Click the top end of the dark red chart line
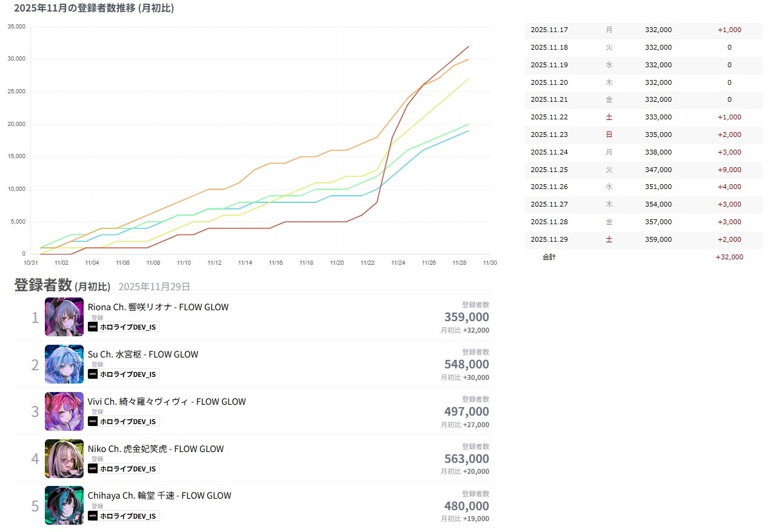 click(468, 47)
